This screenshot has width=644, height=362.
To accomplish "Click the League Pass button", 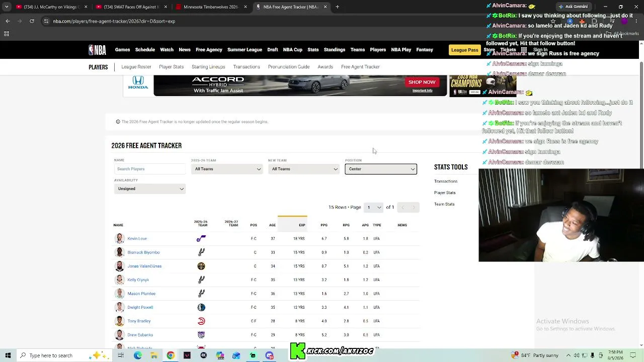I will 464,50.
